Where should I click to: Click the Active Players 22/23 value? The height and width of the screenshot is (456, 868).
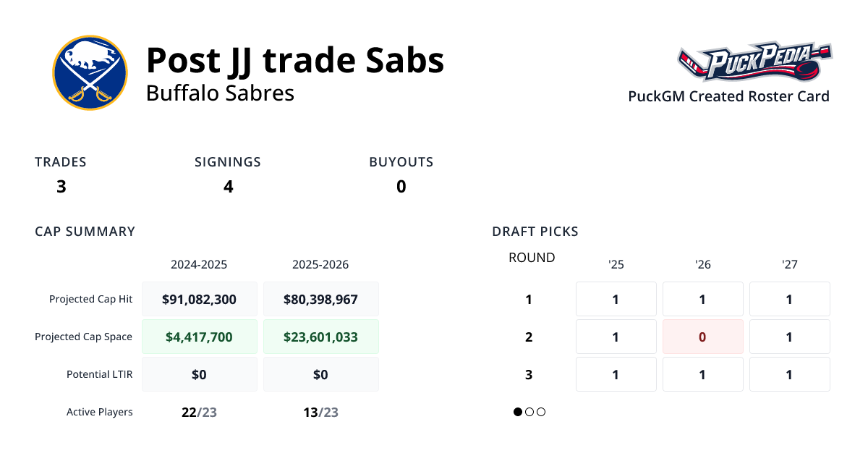200,412
